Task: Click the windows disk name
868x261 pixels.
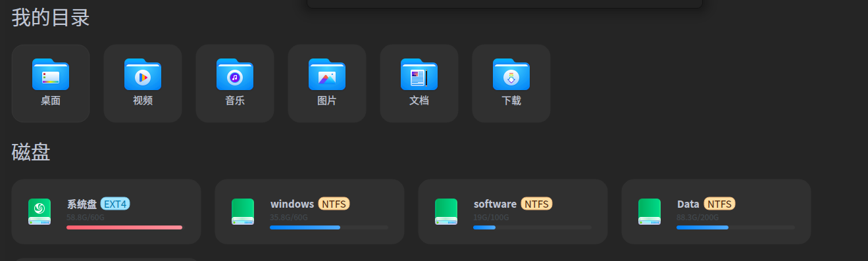Action: point(292,204)
